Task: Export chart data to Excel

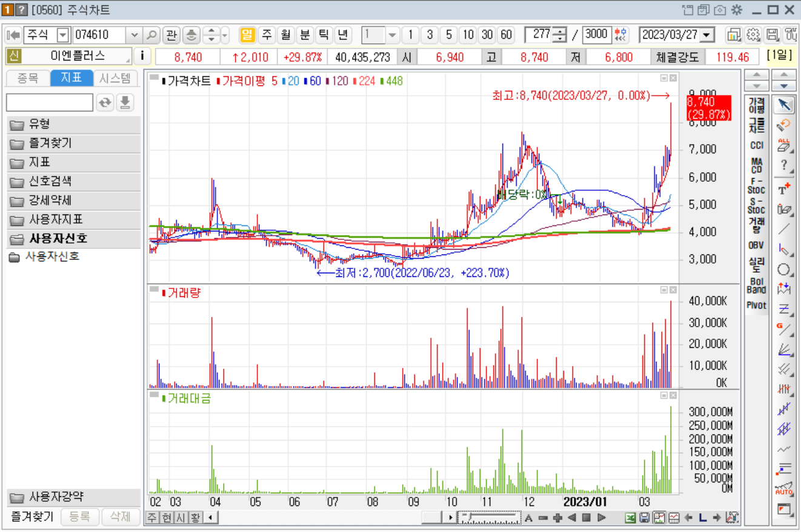Action: coord(631,517)
